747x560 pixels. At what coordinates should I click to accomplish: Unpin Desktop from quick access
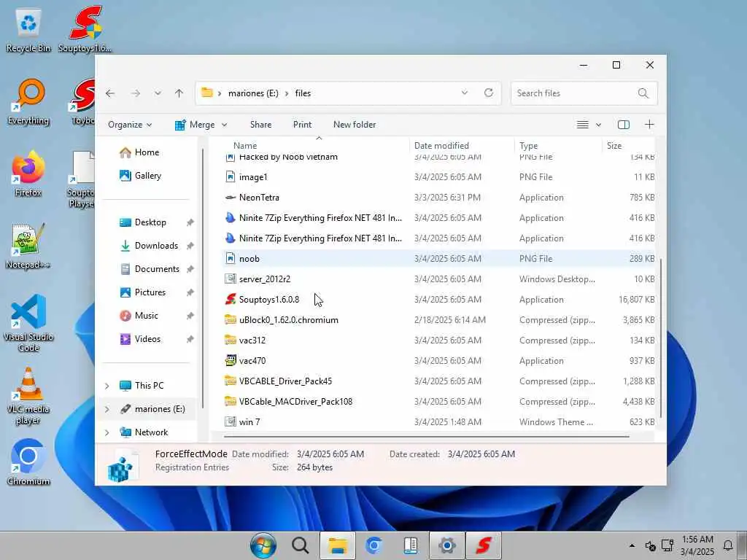(190, 222)
